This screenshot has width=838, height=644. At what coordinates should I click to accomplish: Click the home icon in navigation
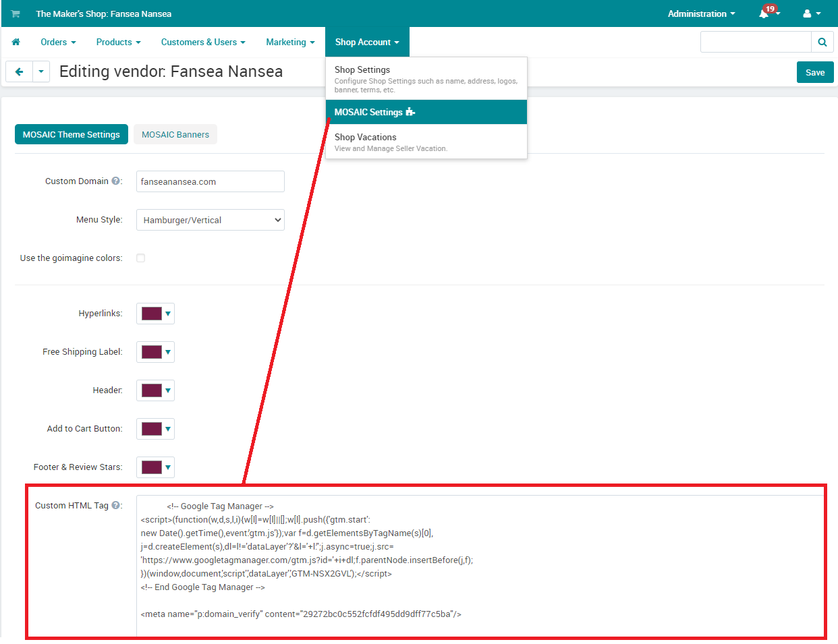pyautogui.click(x=16, y=42)
